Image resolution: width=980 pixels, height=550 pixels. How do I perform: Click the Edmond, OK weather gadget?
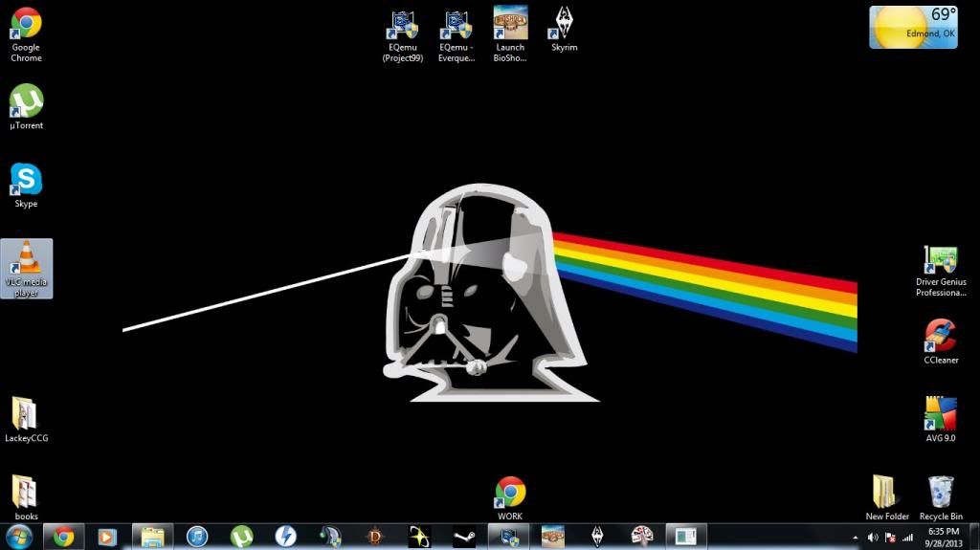pyautogui.click(x=913, y=27)
